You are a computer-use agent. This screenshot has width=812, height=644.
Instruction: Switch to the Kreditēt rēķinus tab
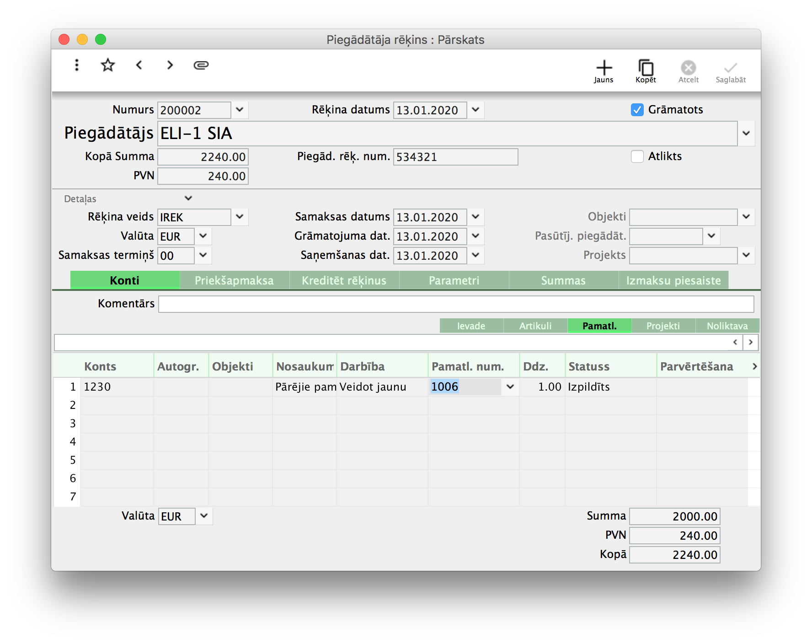(344, 280)
